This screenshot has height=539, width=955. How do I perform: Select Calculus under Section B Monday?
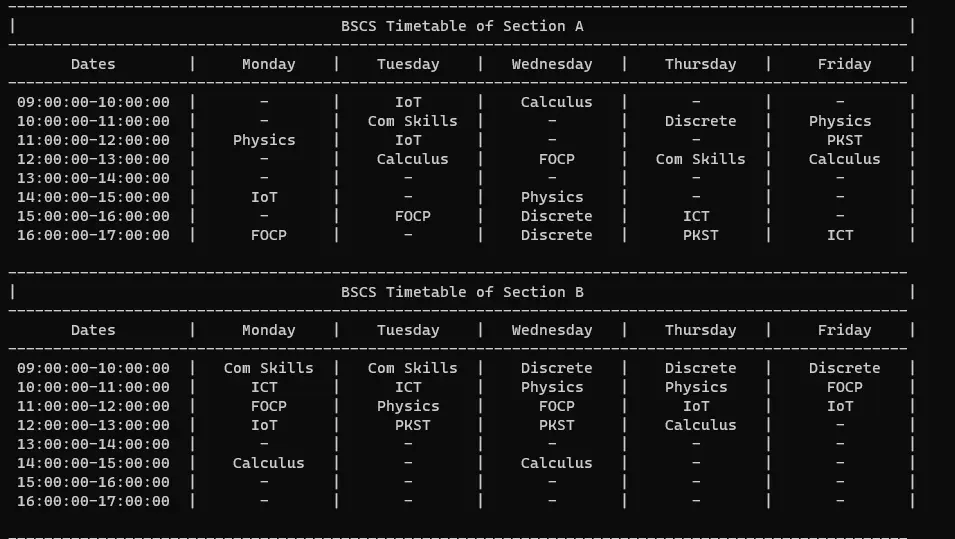point(268,463)
